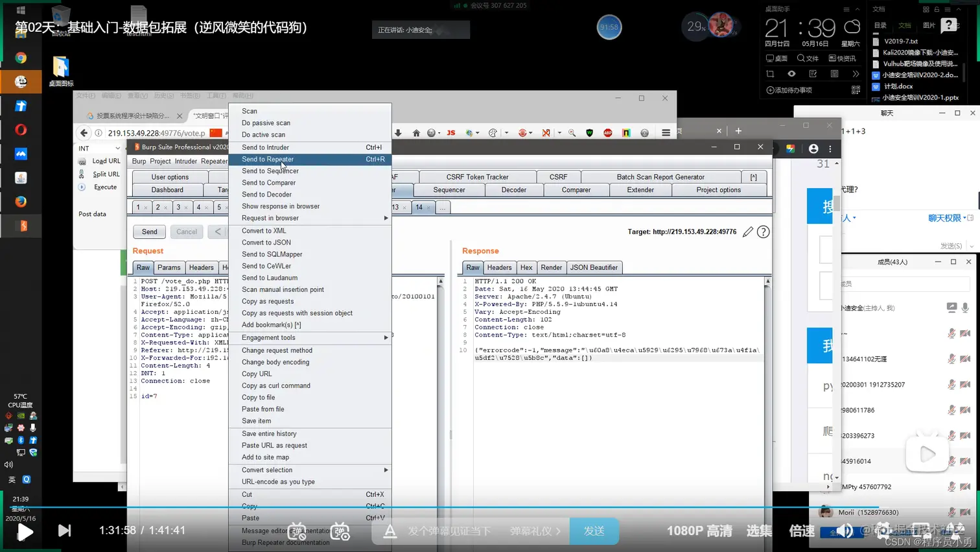Click Windows Start button
Viewport: 980px width, 552px height.
click(20, 10)
